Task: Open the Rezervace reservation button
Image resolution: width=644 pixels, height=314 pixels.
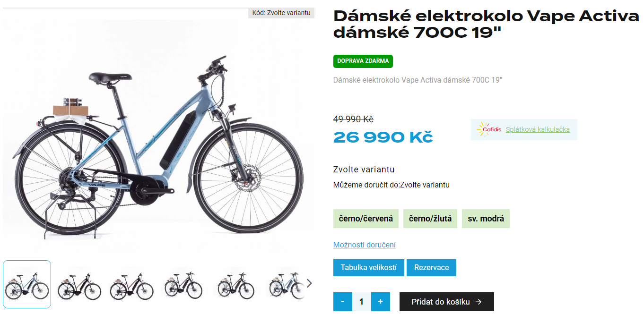Action: (431, 268)
